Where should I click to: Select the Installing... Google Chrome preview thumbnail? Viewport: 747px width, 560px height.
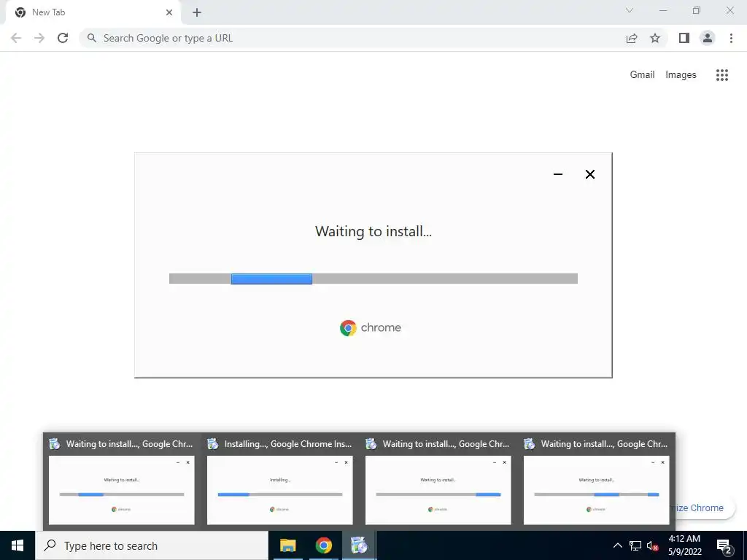(x=279, y=481)
